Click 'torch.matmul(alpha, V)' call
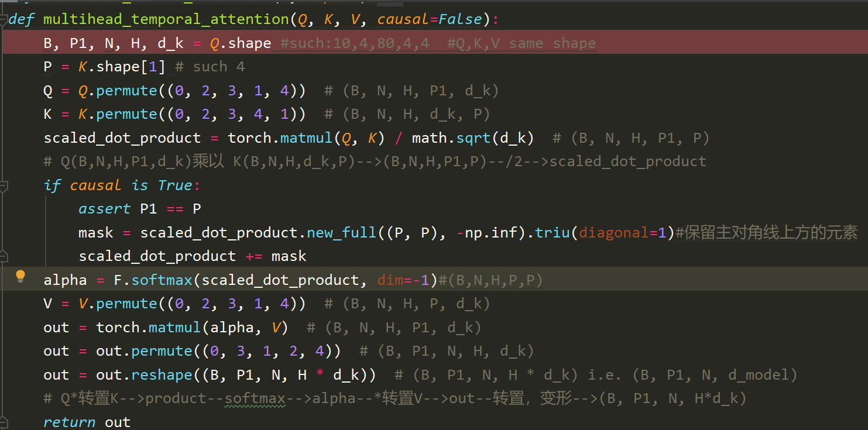 tap(192, 328)
